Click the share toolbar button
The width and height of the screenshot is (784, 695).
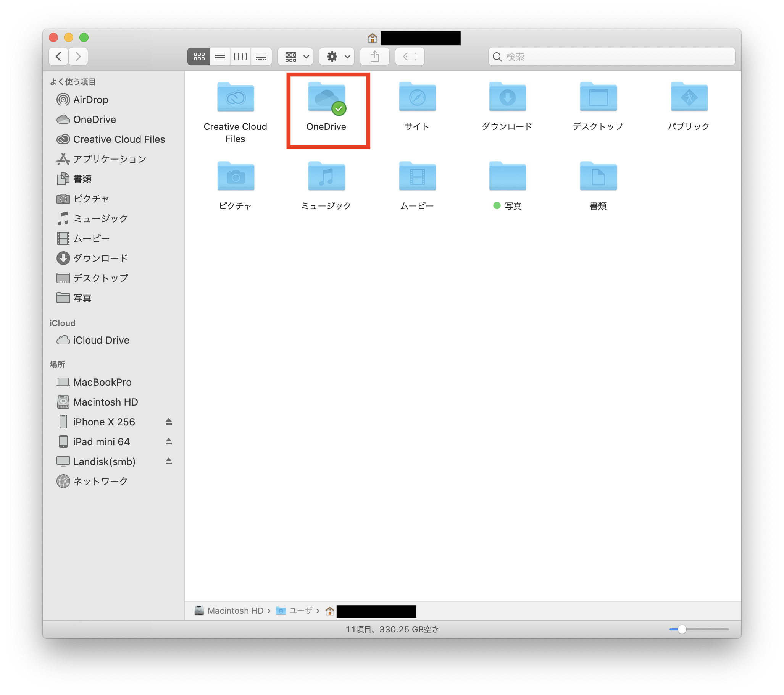coord(375,57)
